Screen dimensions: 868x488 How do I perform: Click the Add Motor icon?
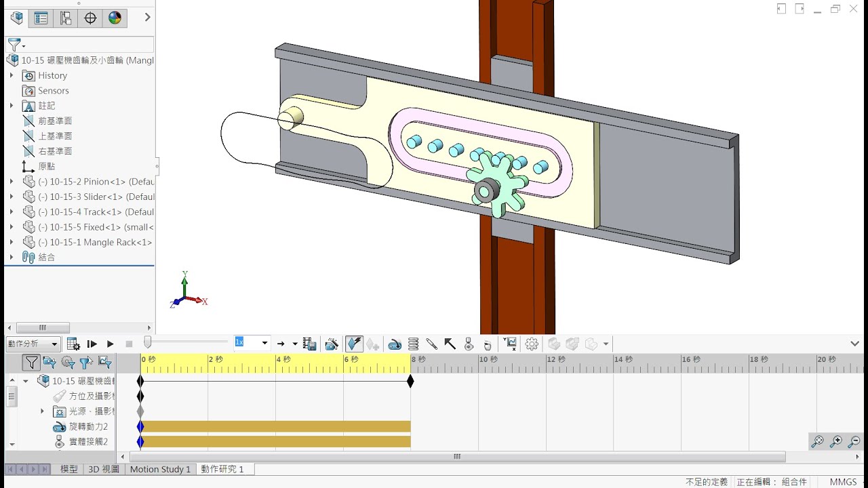(395, 344)
